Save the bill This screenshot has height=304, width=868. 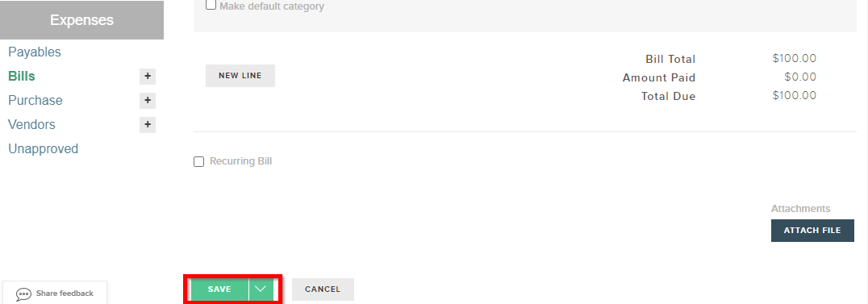point(219,289)
